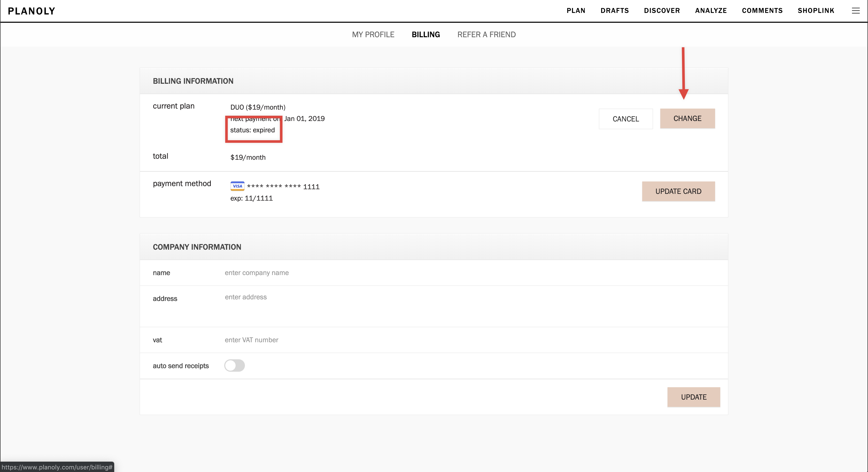Click the 'exp: 11/1111' text

(x=251, y=198)
